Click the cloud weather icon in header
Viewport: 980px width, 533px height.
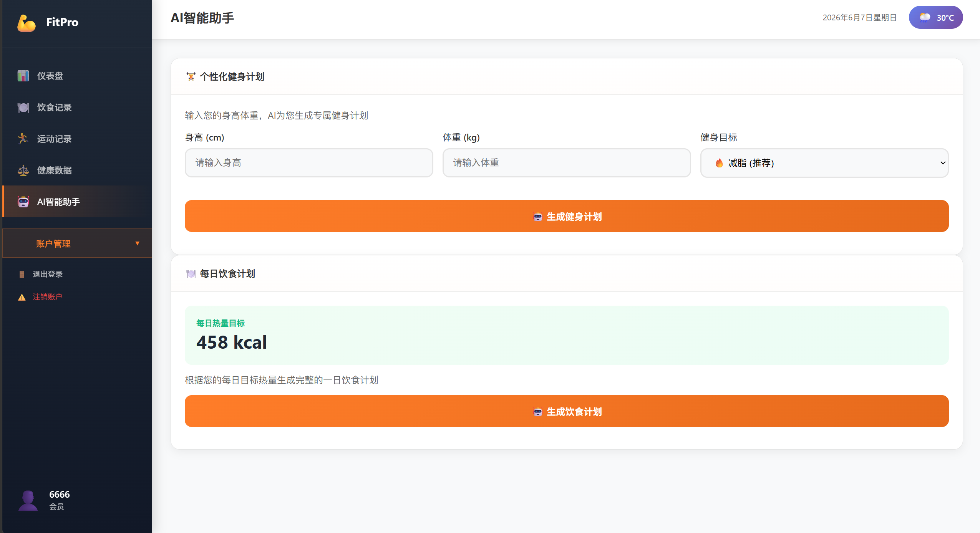click(925, 18)
